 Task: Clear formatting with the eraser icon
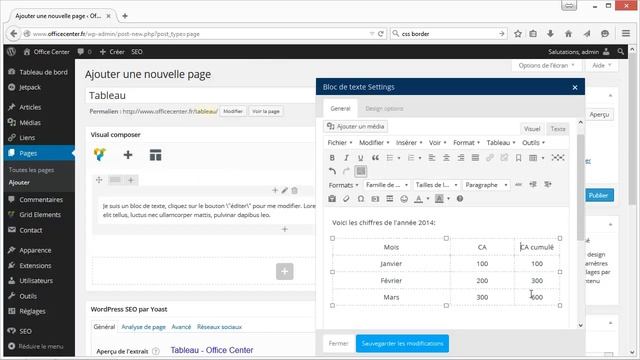(x=346, y=199)
